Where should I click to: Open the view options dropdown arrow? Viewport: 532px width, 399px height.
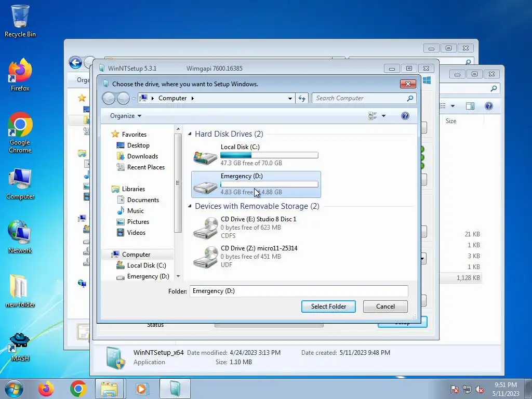pyautogui.click(x=384, y=116)
